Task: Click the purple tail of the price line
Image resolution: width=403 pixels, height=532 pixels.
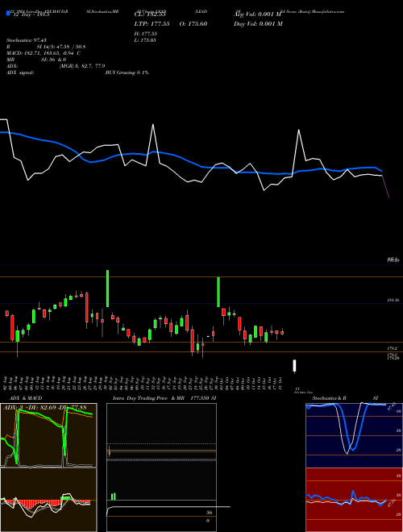Action: [x=386, y=187]
